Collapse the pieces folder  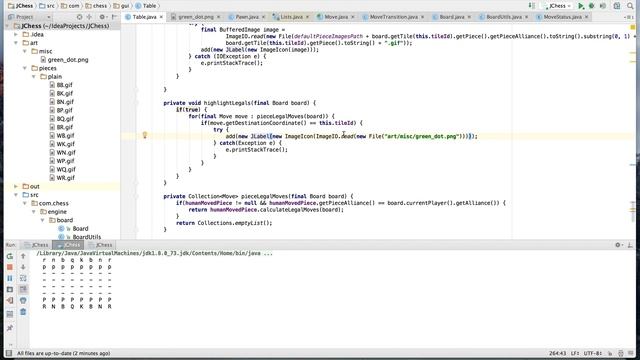click(25, 68)
